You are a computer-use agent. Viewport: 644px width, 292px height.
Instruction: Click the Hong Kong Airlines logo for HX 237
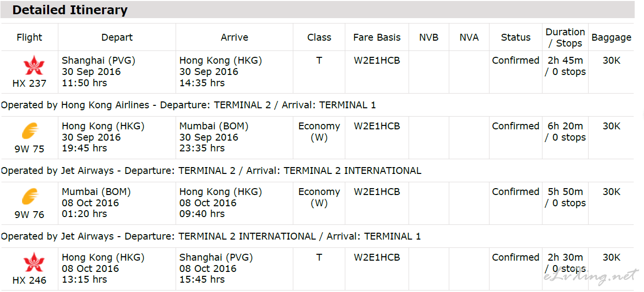tap(33, 65)
